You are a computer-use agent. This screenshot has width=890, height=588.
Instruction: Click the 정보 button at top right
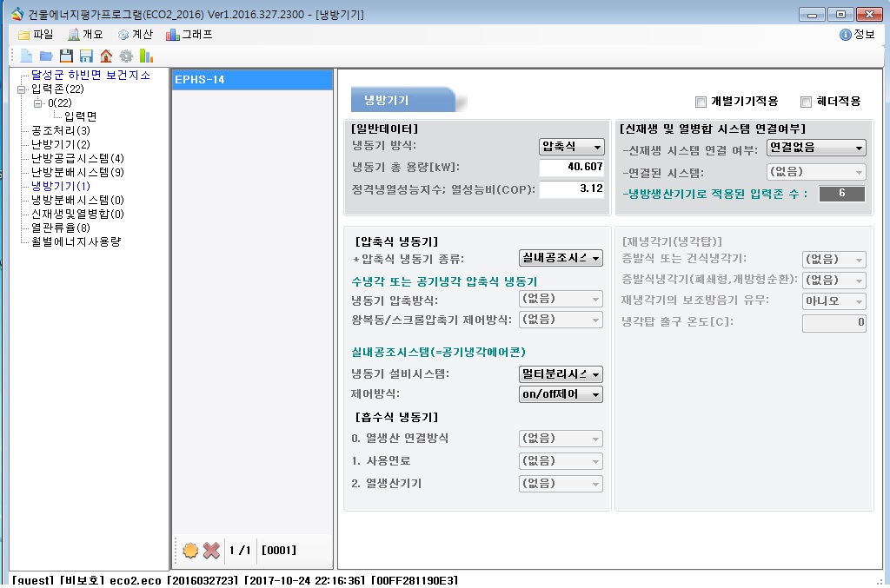857,35
